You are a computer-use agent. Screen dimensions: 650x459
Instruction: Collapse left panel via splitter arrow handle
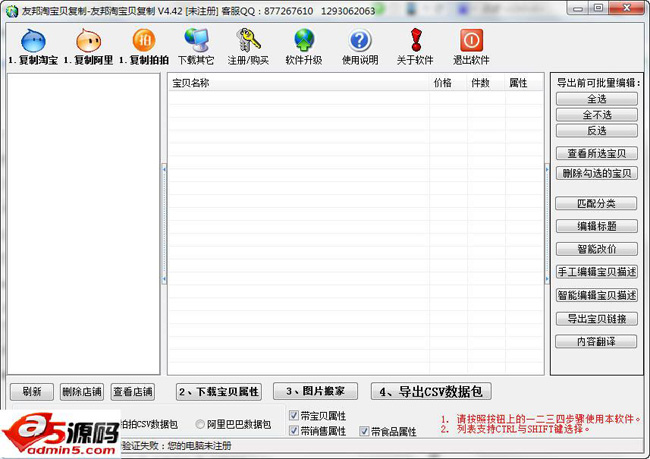pyautogui.click(x=164, y=224)
